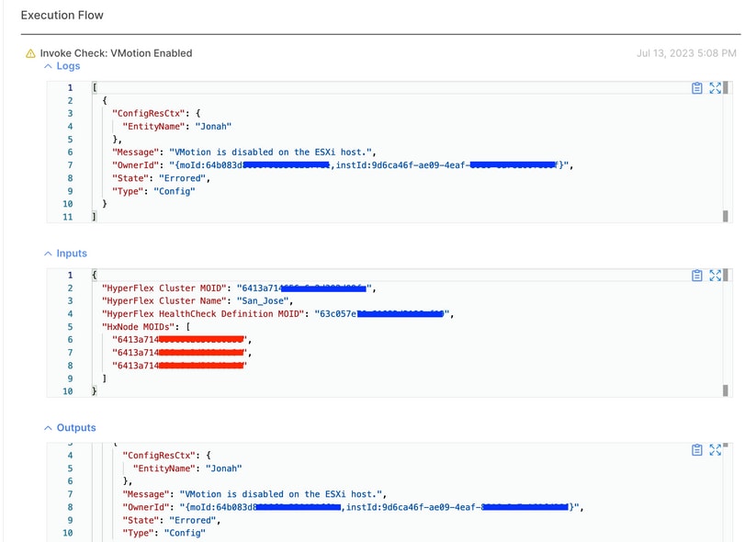
Task: Click line number 11 in Logs gutter
Action: tap(67, 217)
